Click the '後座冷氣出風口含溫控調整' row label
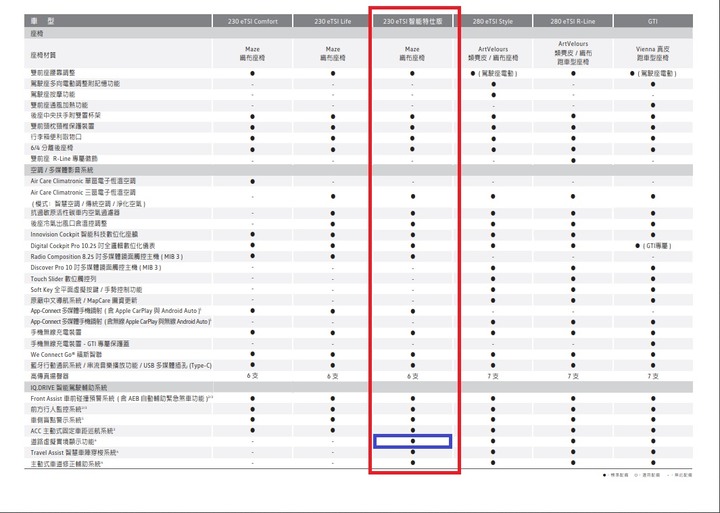 tap(68, 224)
